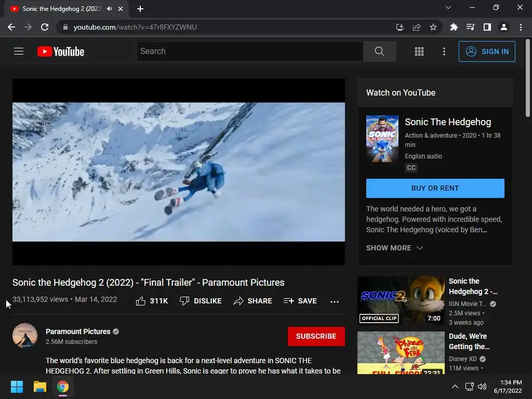The image size is (532, 399).
Task: Open Sonic the Hedgehog 2 IGN clip title
Action: 473,286
